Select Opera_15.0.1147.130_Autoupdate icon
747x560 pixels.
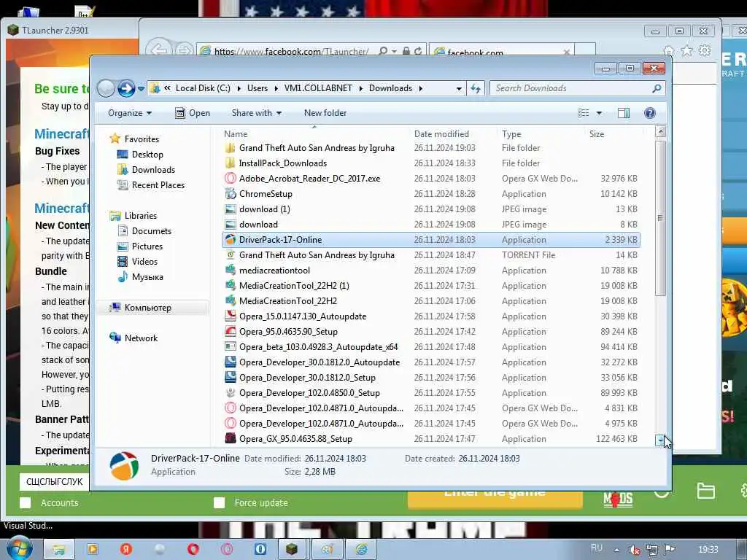(230, 316)
